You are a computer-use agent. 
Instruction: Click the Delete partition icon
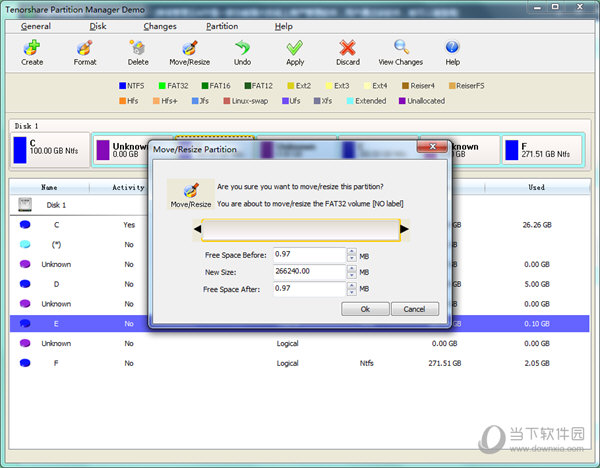click(137, 48)
